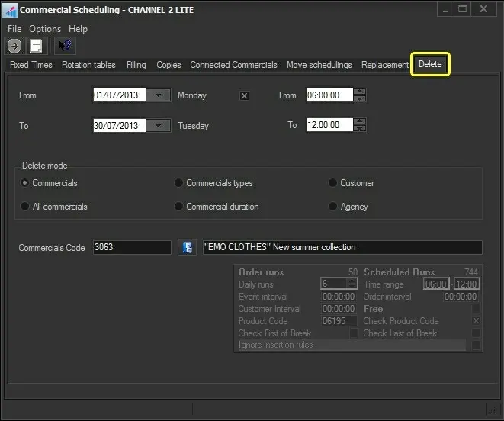
Task: Toggle the checkbox next to Monday
Action: [x=245, y=96]
